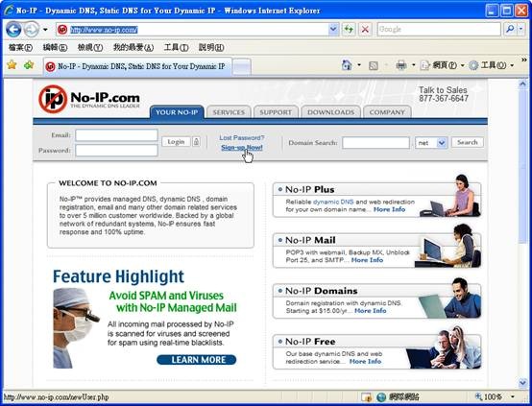Viewport: 532px width, 406px height.
Task: Open a new blank tab
Action: click(x=242, y=67)
